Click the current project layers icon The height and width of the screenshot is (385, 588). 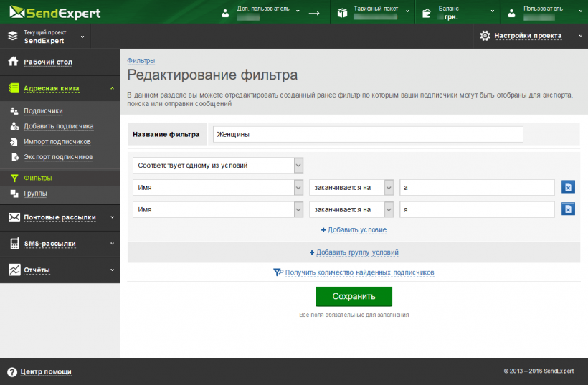pyautogui.click(x=13, y=36)
